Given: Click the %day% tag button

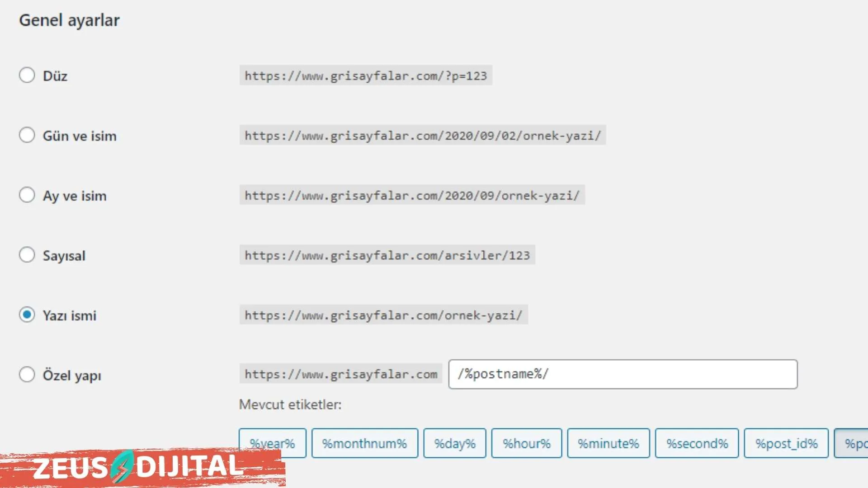Looking at the screenshot, I should 455,443.
